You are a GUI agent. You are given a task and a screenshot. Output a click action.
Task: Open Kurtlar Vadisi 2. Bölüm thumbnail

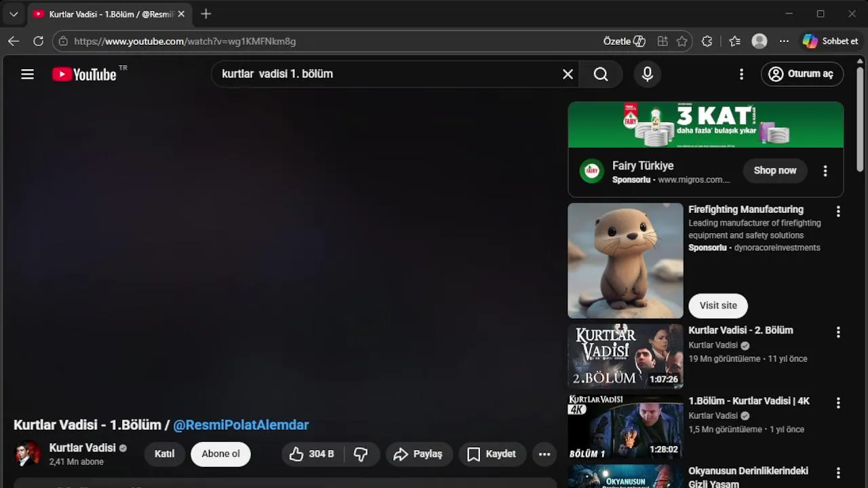tap(625, 356)
